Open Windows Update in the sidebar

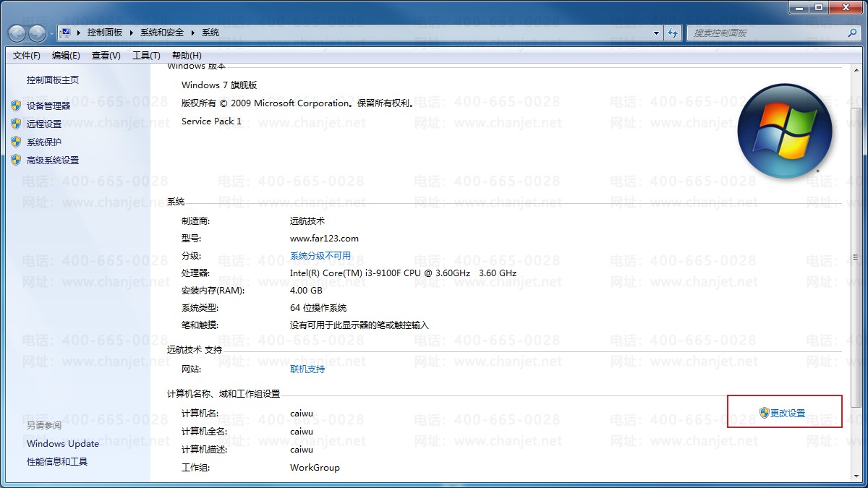click(x=63, y=444)
